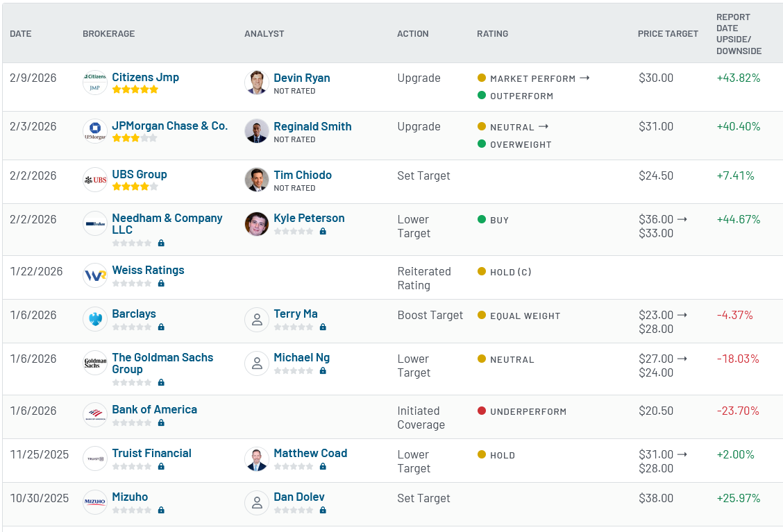Click the lock icon beside Dan Dolev's rating
This screenshot has height=532, width=783.
click(x=323, y=510)
